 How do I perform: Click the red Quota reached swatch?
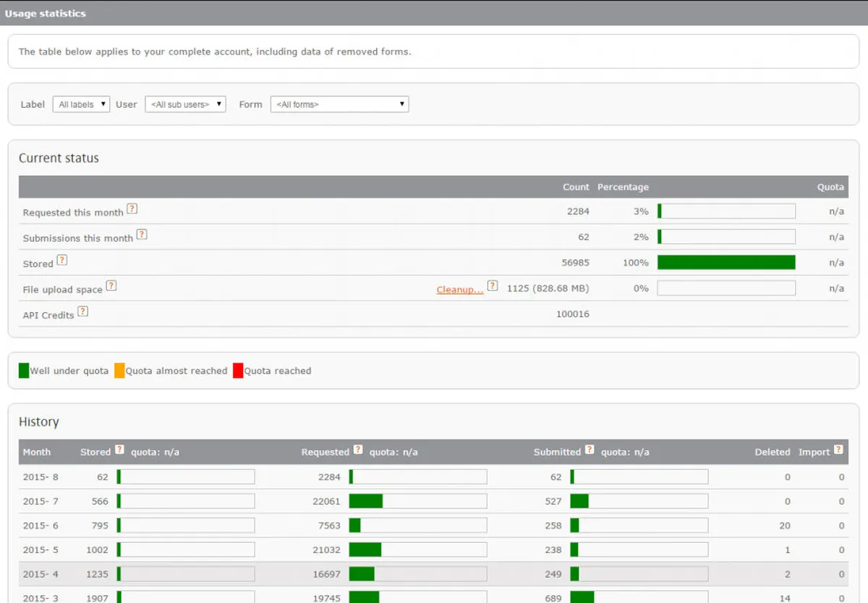(238, 371)
